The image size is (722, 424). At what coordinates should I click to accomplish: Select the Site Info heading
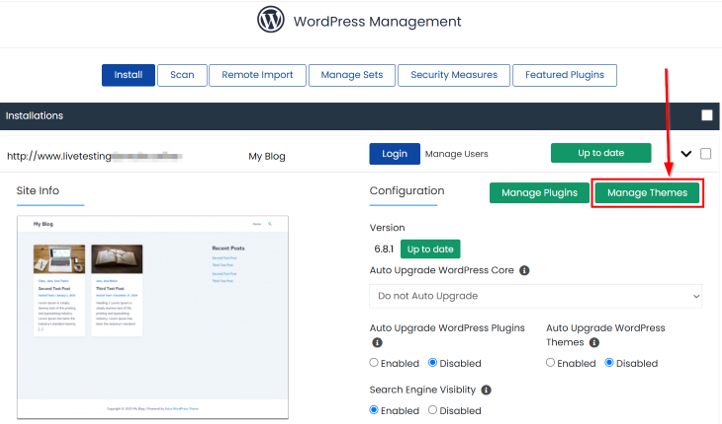click(x=38, y=191)
